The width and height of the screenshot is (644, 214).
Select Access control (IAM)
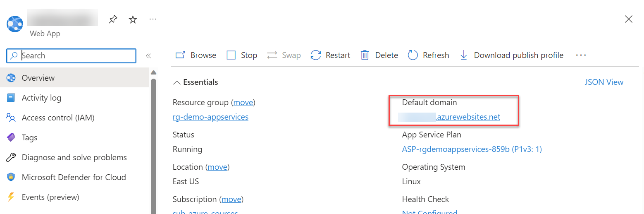[x=58, y=118]
